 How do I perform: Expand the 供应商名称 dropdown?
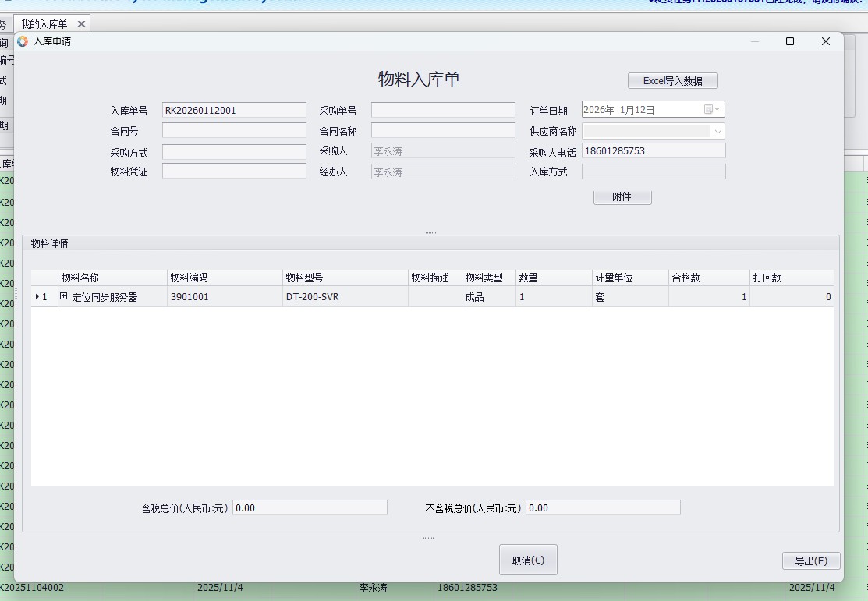click(x=717, y=131)
